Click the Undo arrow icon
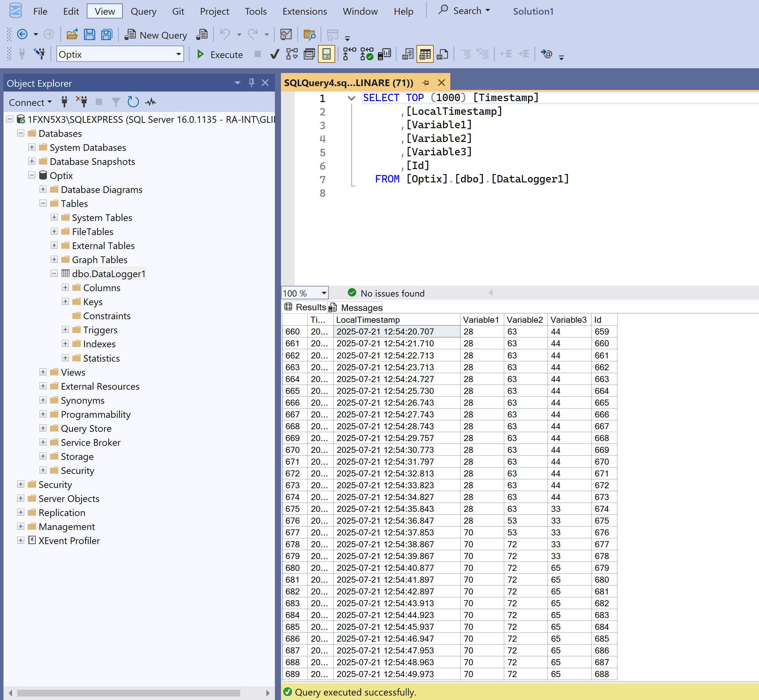This screenshot has width=759, height=700. tap(225, 34)
